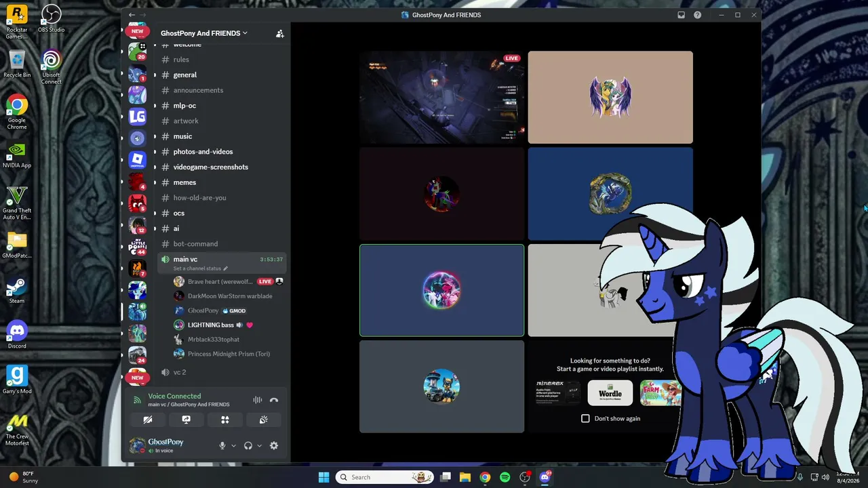
Task: Open the Discord help icon
Action: click(698, 15)
